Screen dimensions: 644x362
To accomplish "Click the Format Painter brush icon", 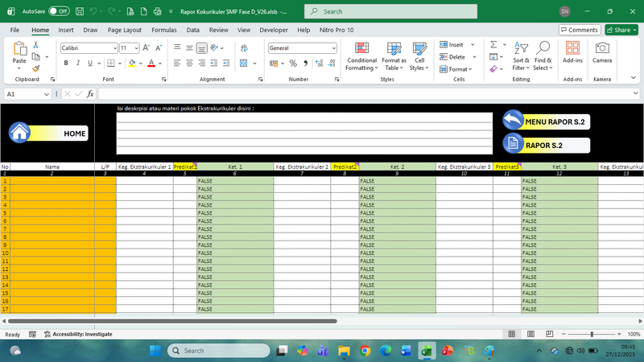I will 35,68.
